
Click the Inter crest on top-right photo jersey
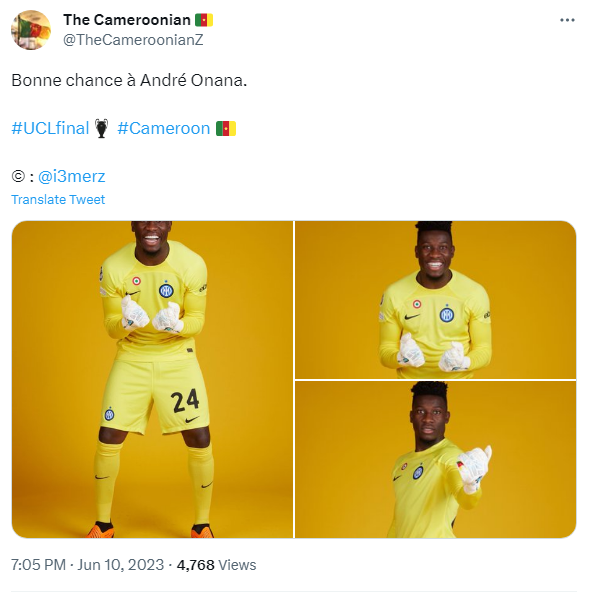447,315
